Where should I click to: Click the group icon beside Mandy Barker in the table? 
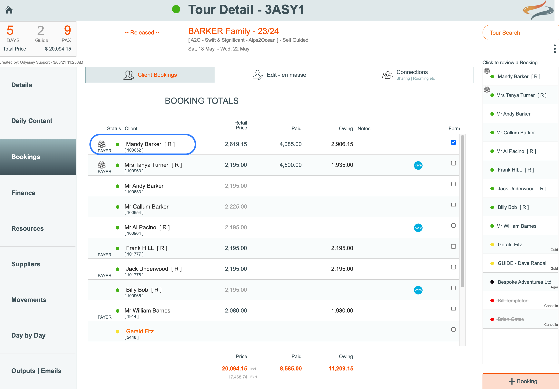click(x=102, y=144)
